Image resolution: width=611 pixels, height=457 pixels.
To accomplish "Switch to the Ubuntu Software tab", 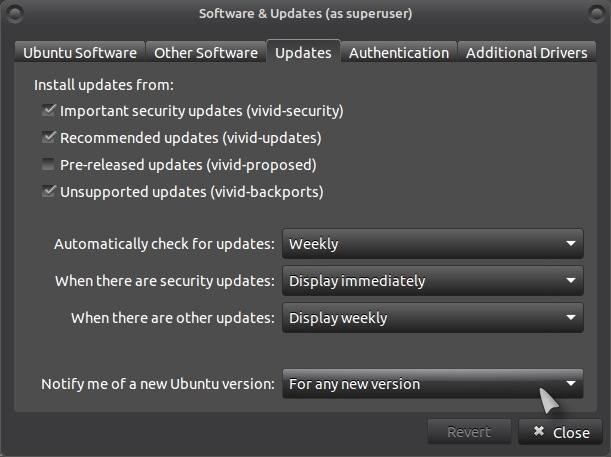I will tap(80, 52).
